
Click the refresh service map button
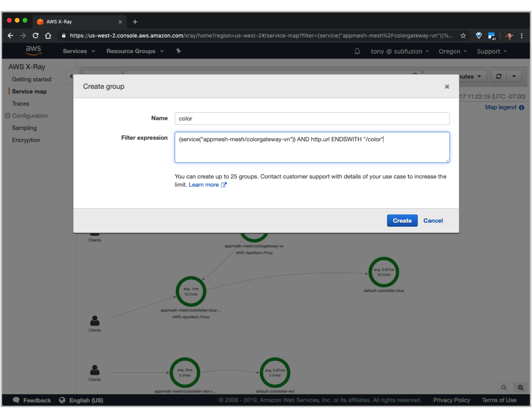(498, 76)
